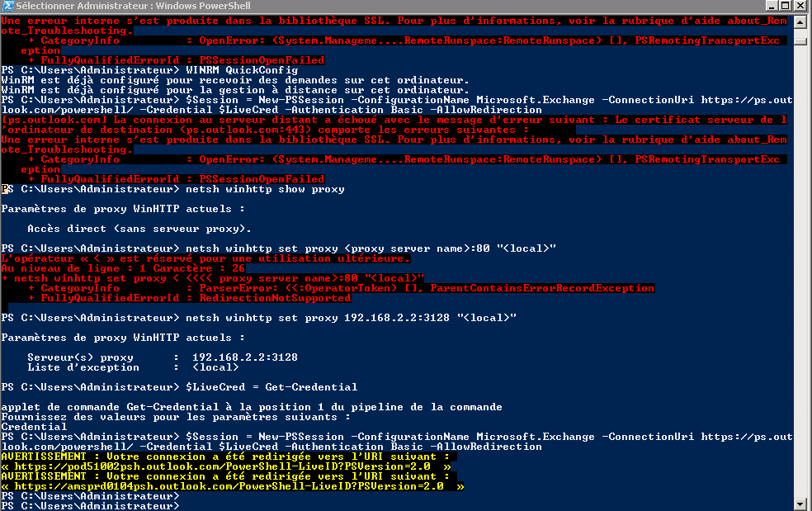
Task: Click the last 'PS C:\Users\Administrateur>' prompt line
Action: point(90,506)
